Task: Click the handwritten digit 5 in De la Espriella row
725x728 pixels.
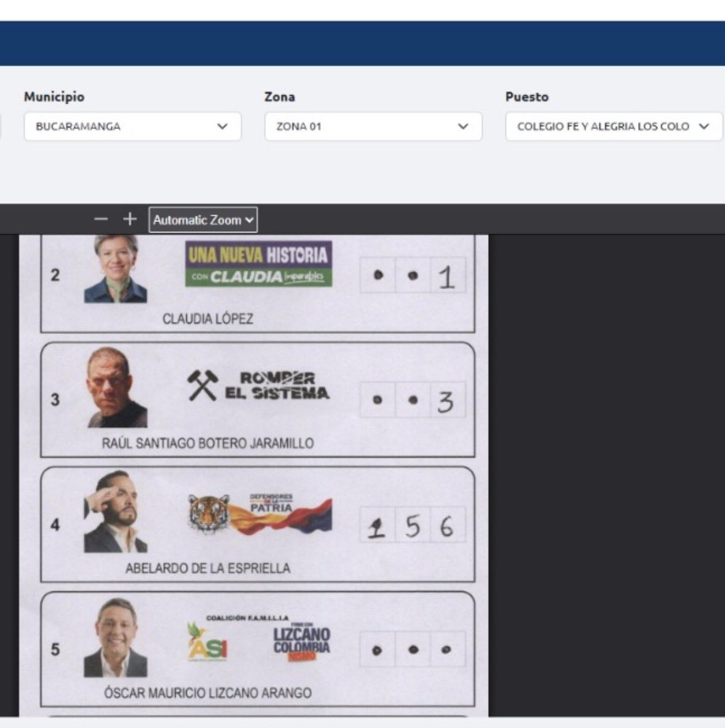Action: coord(413,526)
